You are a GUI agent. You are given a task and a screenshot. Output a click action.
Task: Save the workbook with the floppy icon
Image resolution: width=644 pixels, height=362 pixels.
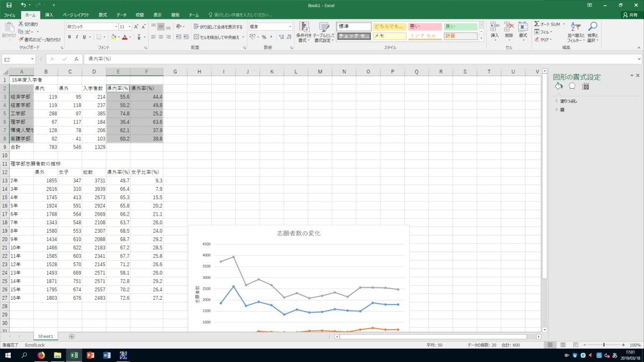(9, 5)
